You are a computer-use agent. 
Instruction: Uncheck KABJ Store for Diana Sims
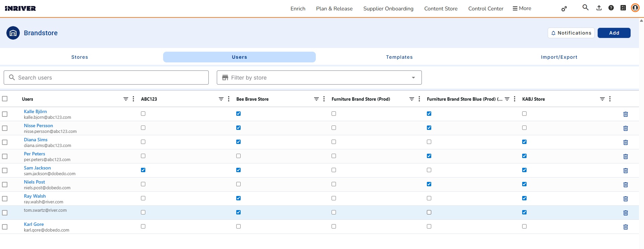pos(524,142)
